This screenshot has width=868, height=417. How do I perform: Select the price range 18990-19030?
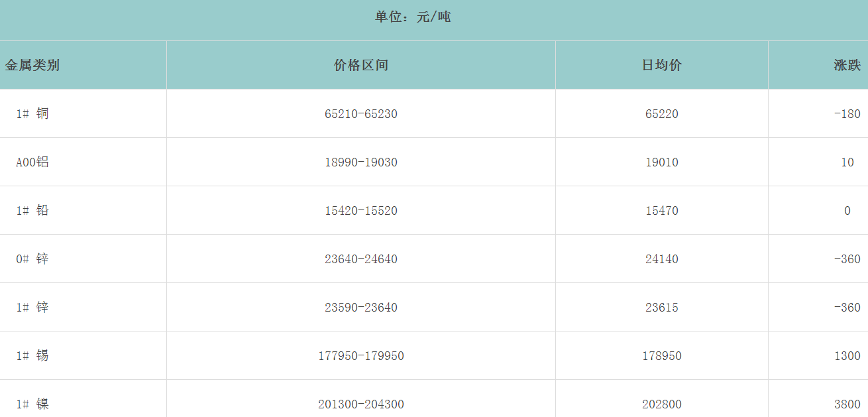[x=361, y=162]
